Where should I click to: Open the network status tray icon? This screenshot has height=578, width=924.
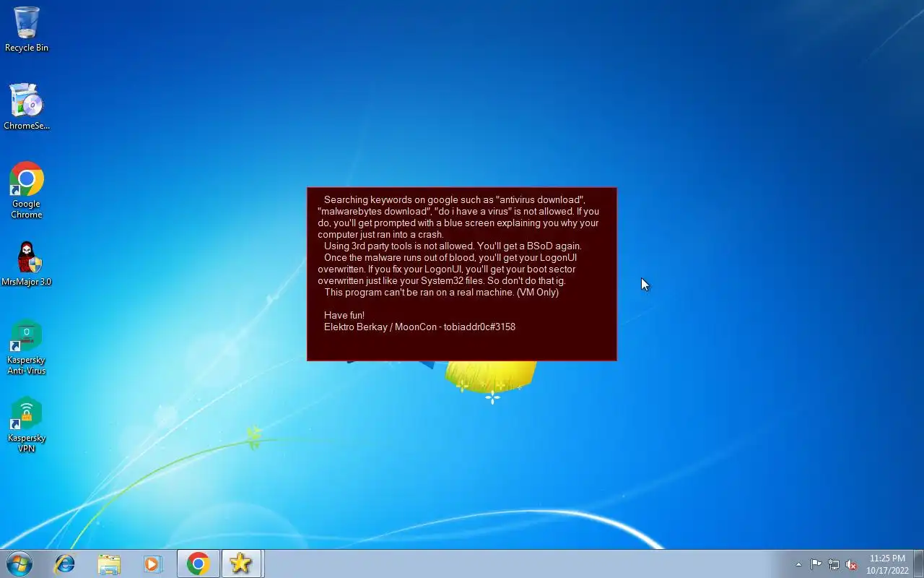[834, 564]
